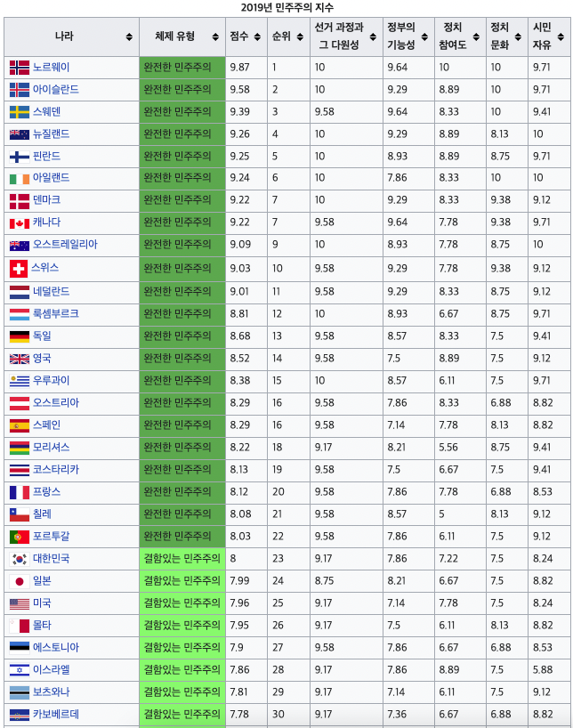Open the 대한민국 country link
Image resolution: width=573 pixels, height=728 pixels.
[51, 559]
